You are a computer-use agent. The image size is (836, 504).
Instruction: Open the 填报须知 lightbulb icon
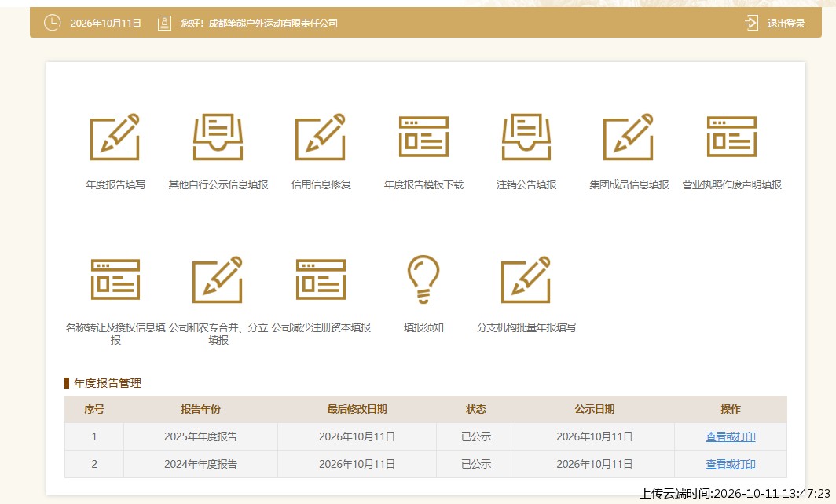(x=423, y=279)
